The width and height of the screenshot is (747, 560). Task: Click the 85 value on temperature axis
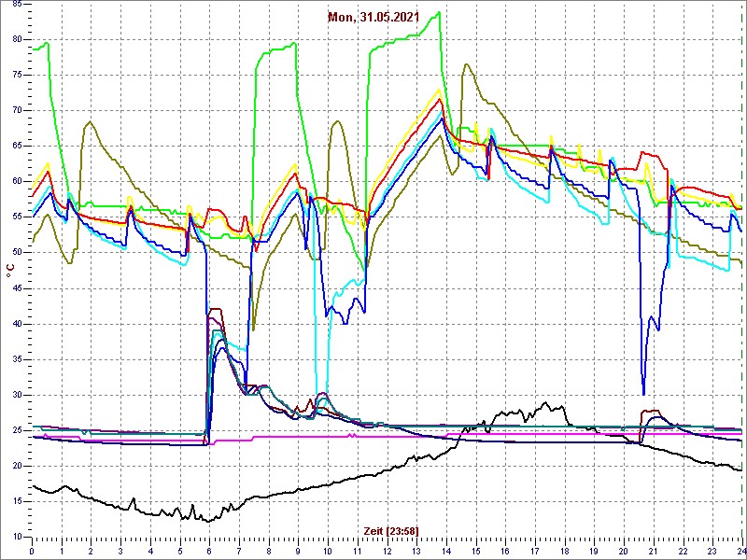coord(18,4)
